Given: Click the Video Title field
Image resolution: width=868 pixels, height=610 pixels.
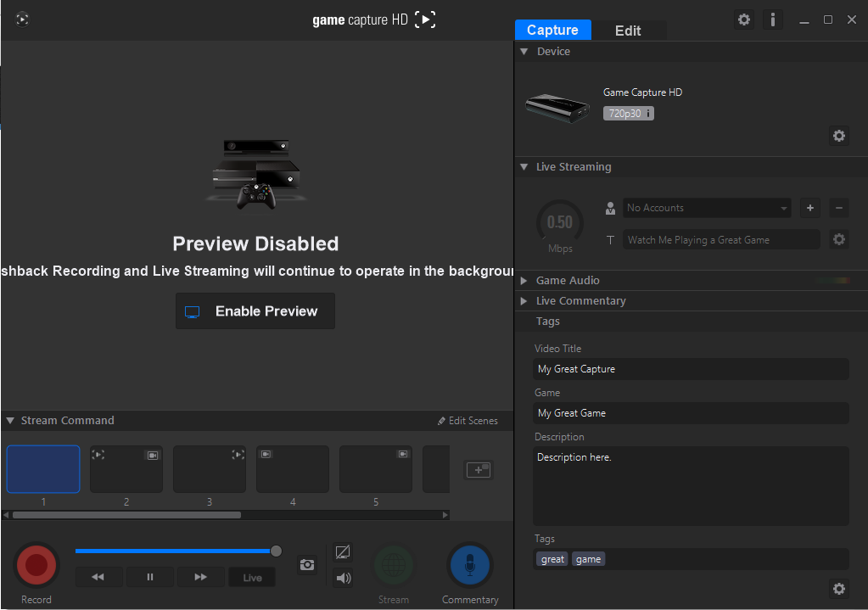Looking at the screenshot, I should coord(691,369).
